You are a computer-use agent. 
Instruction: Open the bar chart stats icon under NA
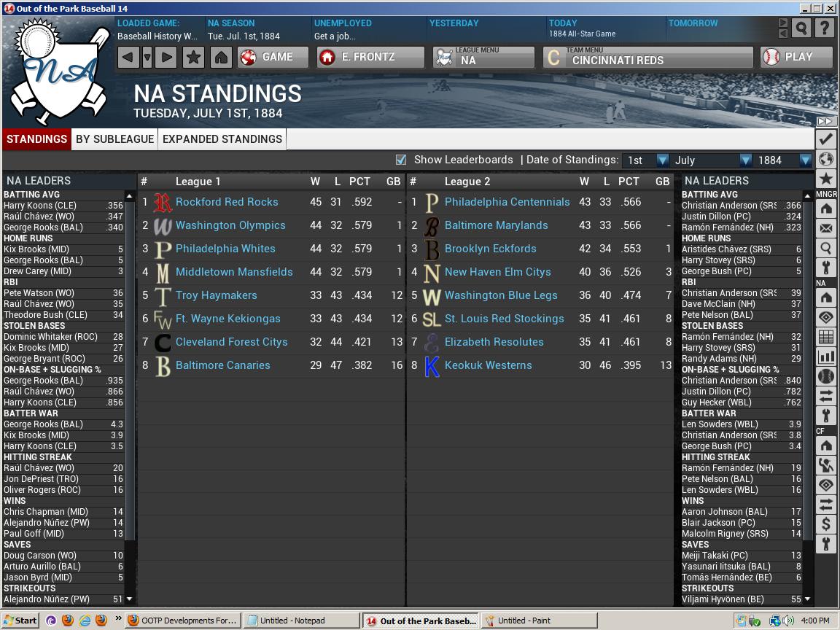826,357
